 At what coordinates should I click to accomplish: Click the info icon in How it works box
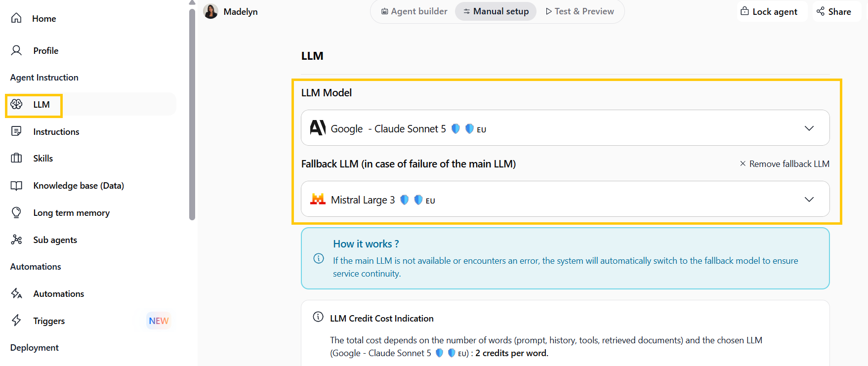[x=319, y=258]
